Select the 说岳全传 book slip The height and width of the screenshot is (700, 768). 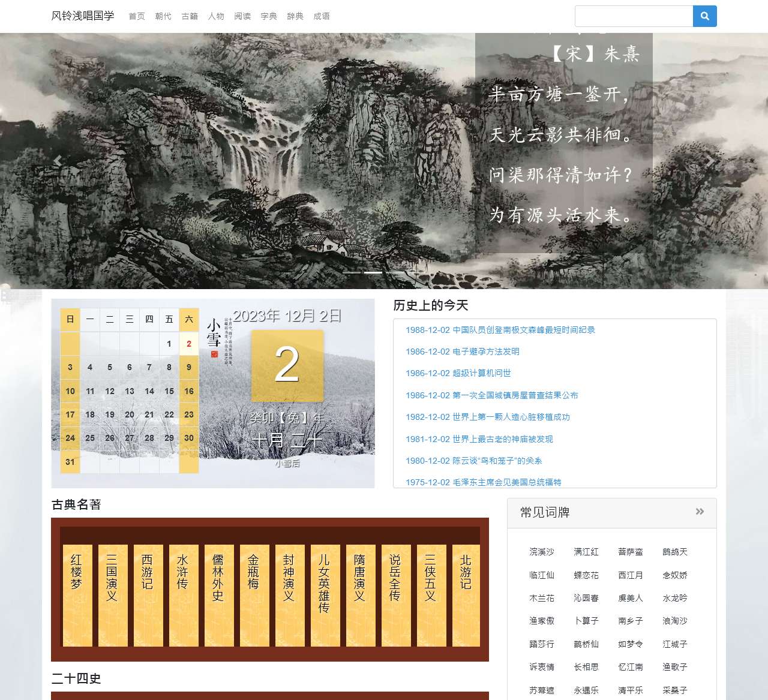click(x=396, y=595)
